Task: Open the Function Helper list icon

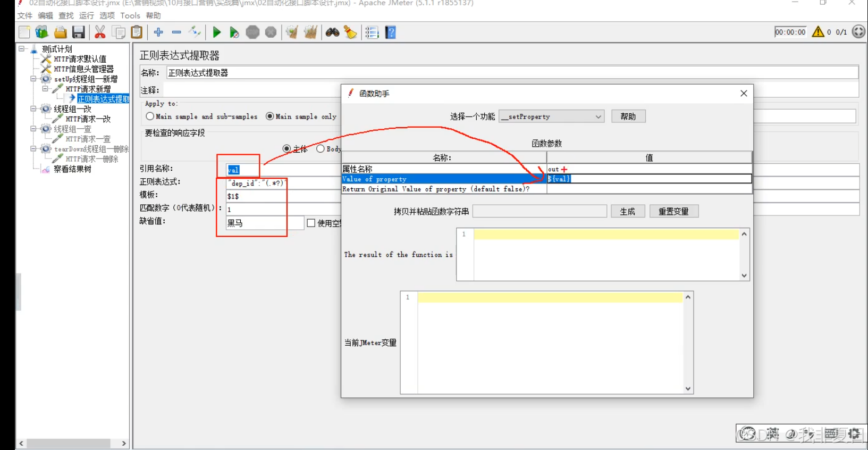Action: click(372, 32)
